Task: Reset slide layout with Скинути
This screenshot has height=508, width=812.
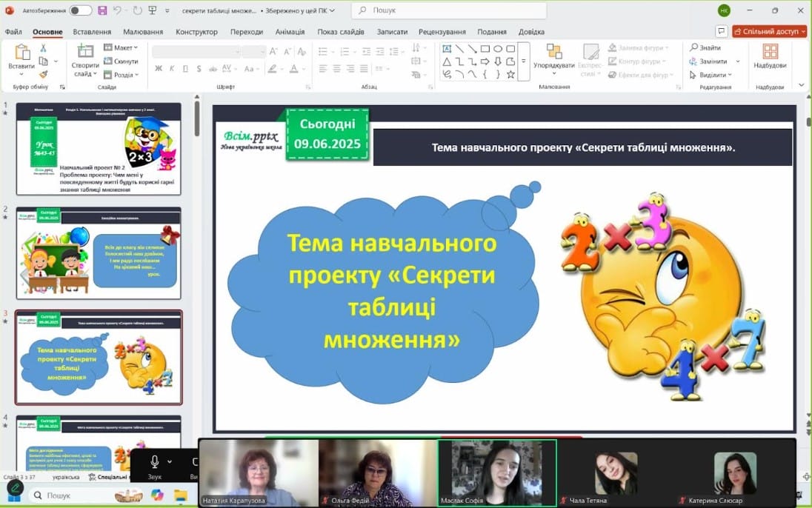Action: 121,61
